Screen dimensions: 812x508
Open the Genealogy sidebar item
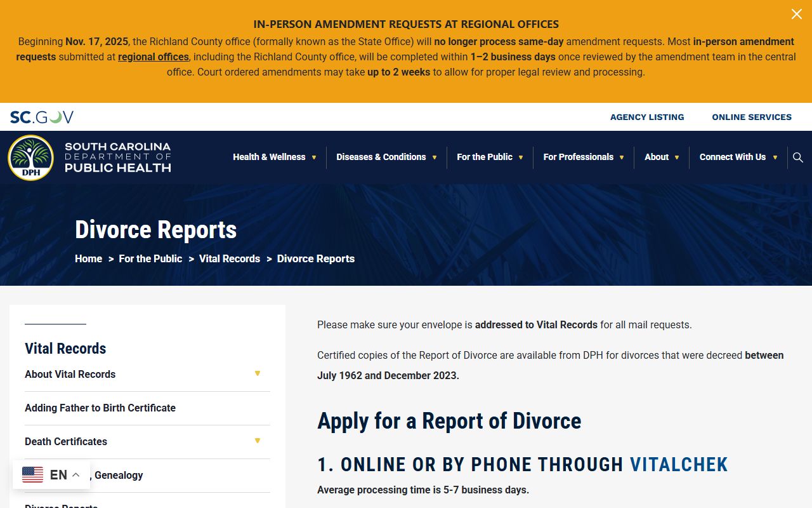coord(119,475)
